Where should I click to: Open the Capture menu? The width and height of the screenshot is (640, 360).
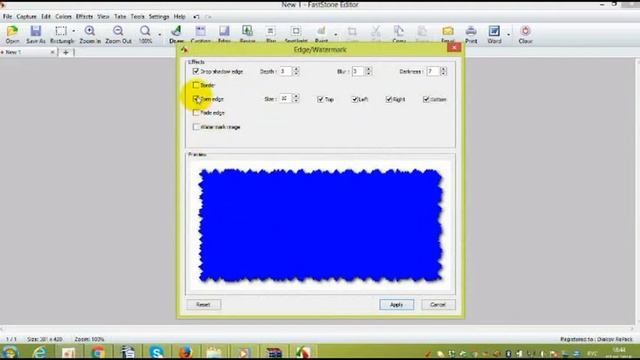pyautogui.click(x=27, y=17)
